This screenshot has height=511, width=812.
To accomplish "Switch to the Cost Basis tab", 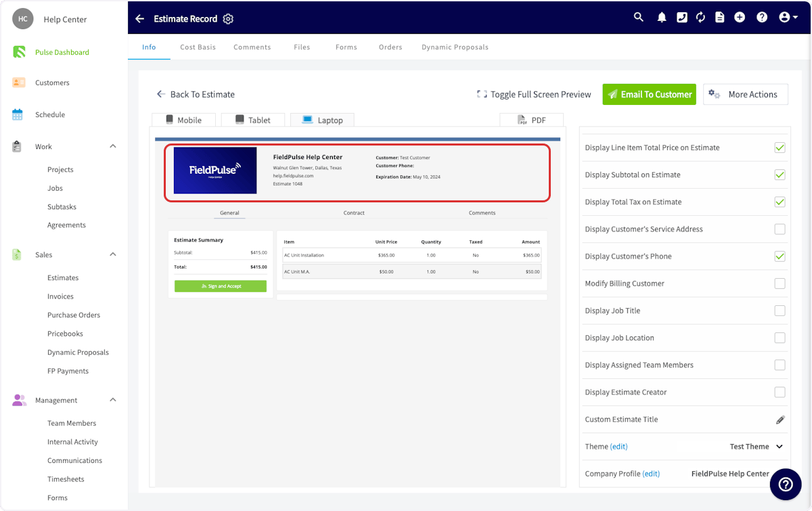I will pos(198,47).
